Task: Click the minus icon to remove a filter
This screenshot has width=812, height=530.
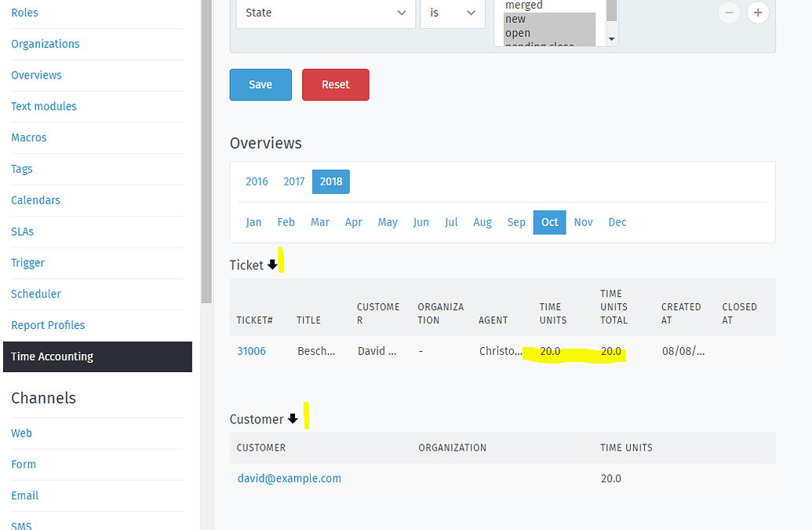Action: coord(729,13)
